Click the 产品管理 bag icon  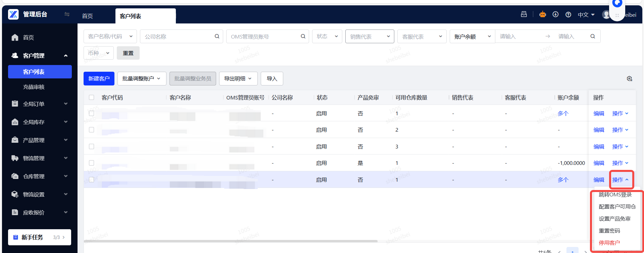point(15,140)
